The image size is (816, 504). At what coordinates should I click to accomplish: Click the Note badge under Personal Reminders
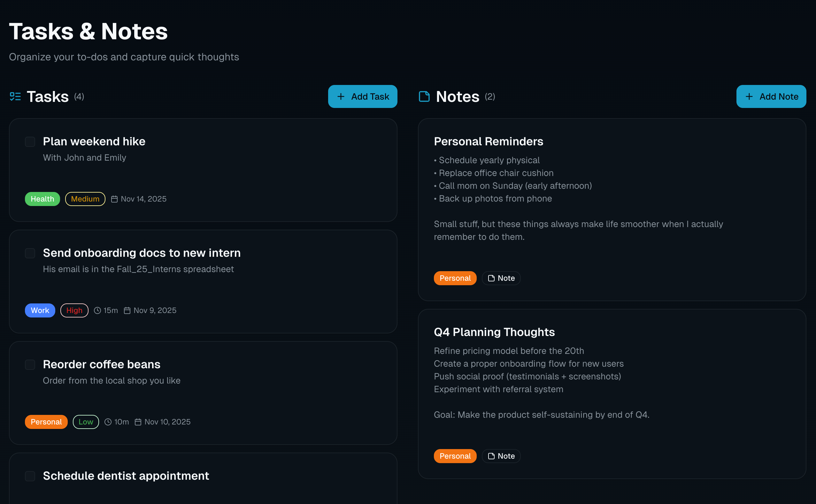click(x=501, y=278)
